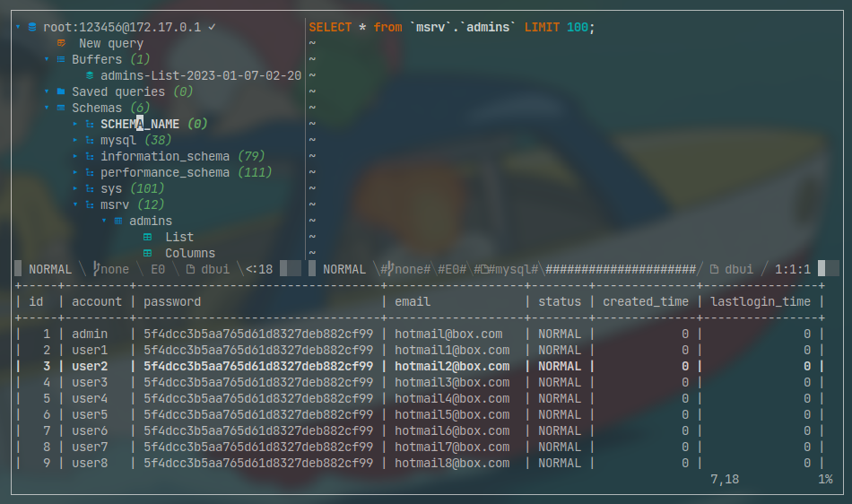Collapse the Schemas tree section

(47, 108)
